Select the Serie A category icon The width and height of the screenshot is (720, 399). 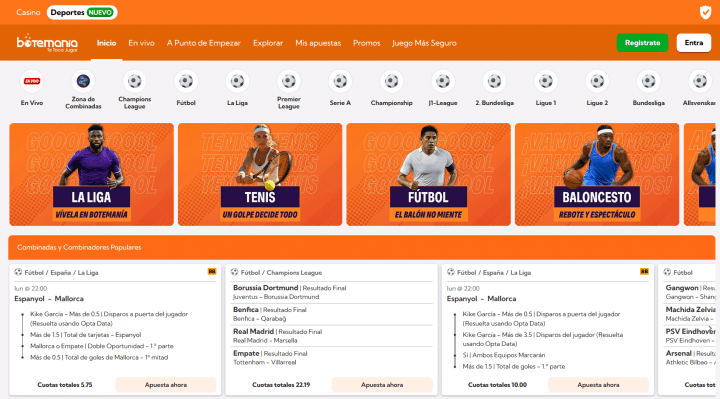coord(340,81)
